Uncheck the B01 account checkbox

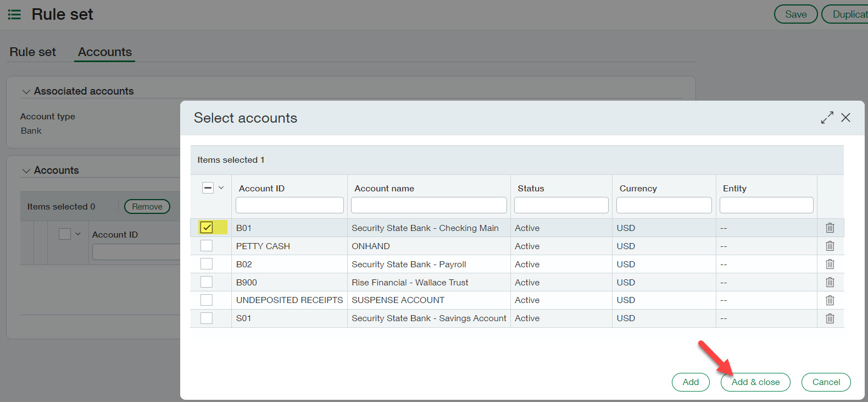(207, 228)
